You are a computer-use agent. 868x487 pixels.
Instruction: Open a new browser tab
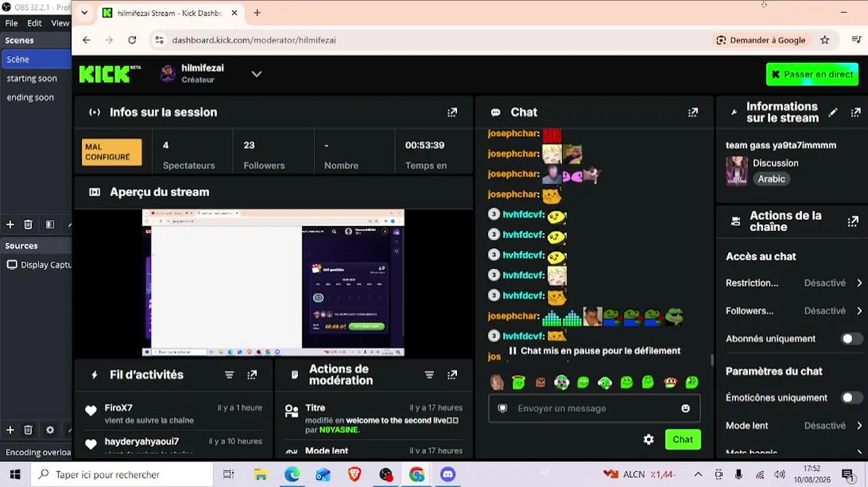[x=258, y=13]
